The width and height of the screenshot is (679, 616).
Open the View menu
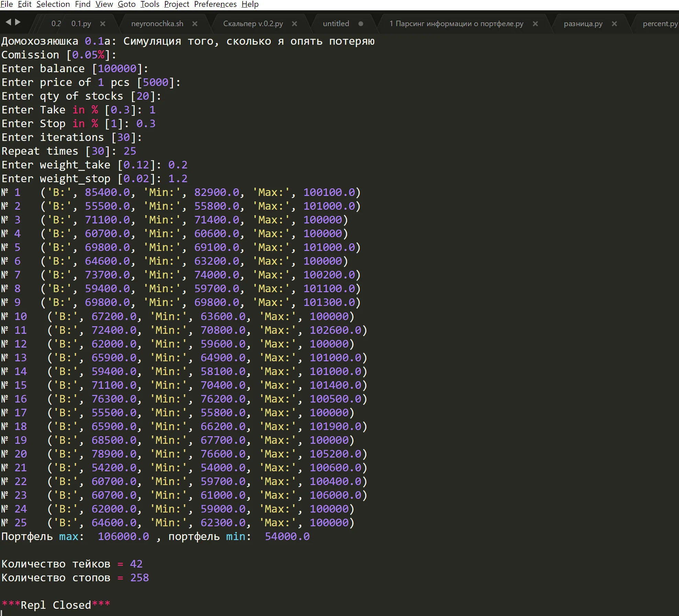[x=104, y=4]
